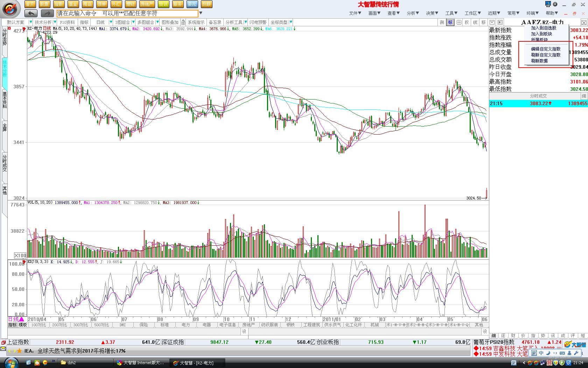
Task: Toggle the 权 adjustment button
Action: point(467,22)
